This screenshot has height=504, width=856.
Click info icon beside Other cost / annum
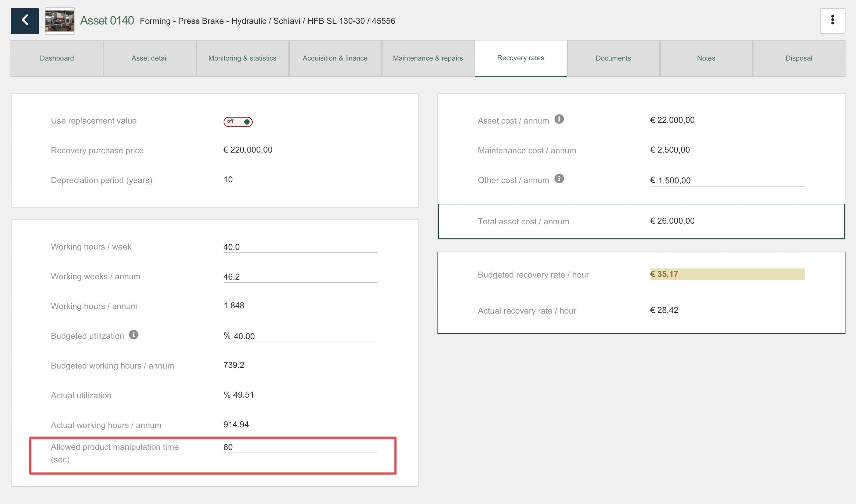tap(559, 179)
